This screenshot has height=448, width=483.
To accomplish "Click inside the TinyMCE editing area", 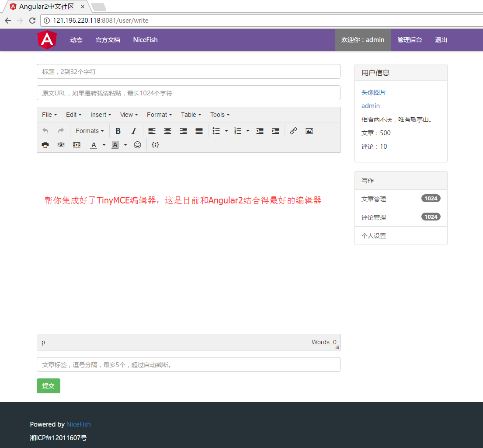I will 188,243.
